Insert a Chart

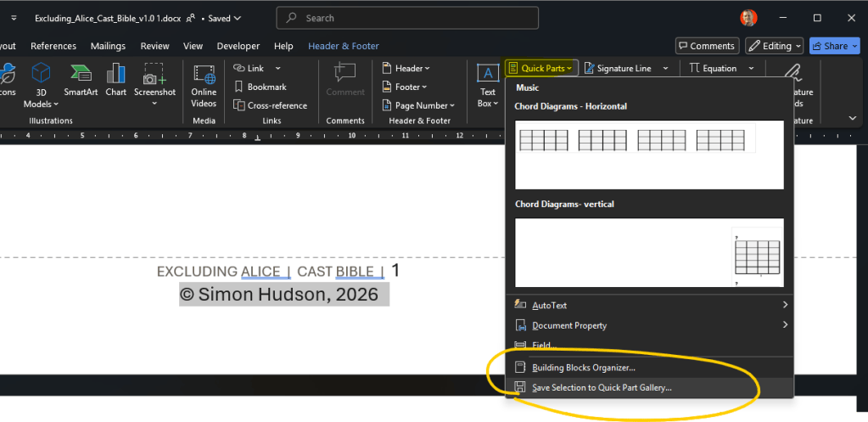click(x=115, y=81)
